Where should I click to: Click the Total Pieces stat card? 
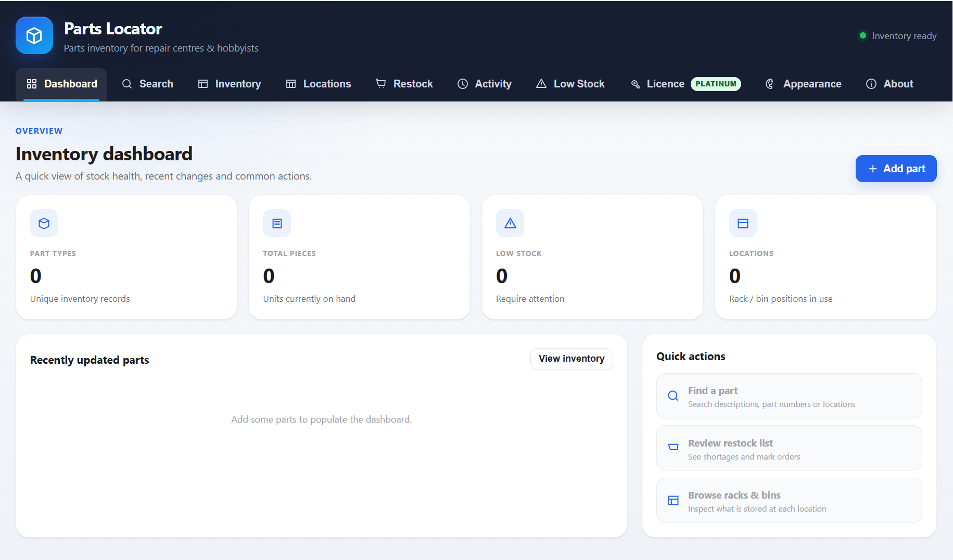[360, 257]
